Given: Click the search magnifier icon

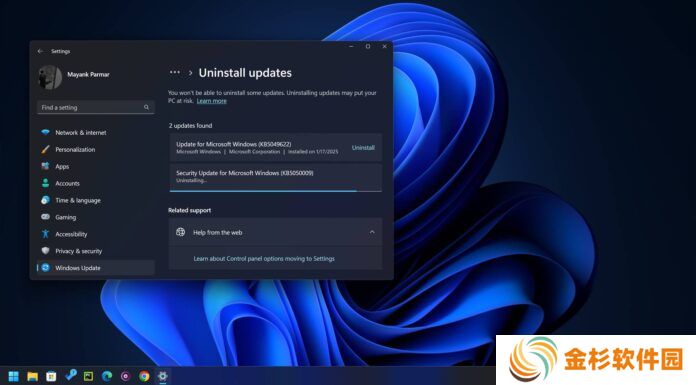Looking at the screenshot, I should pyautogui.click(x=146, y=107).
